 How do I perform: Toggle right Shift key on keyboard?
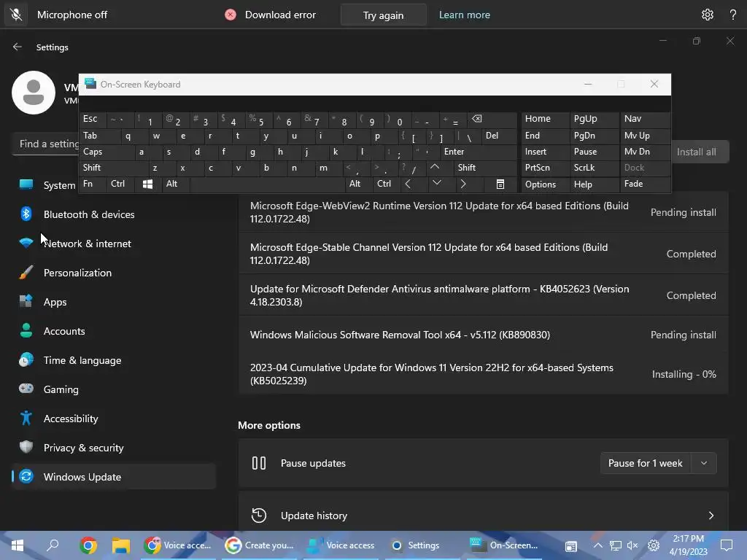coord(485,168)
